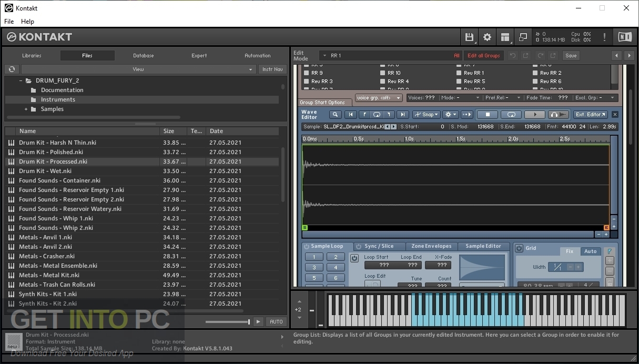Open Kontakt options gear
The width and height of the screenshot is (639, 364).
pyautogui.click(x=487, y=37)
